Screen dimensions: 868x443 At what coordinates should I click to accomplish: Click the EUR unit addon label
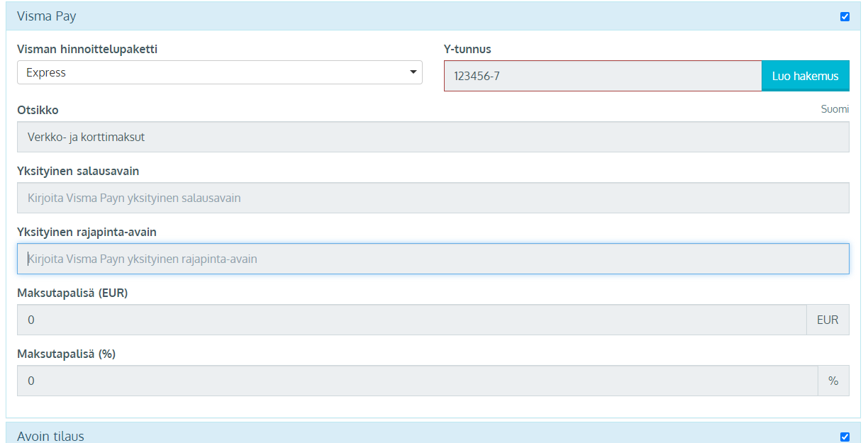coord(828,320)
